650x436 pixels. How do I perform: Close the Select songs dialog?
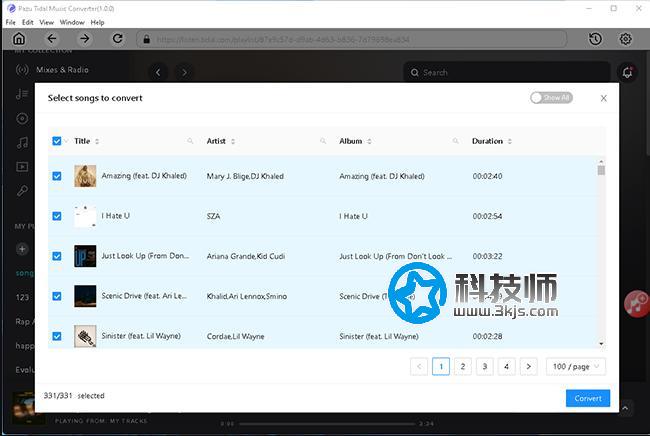[x=604, y=98]
